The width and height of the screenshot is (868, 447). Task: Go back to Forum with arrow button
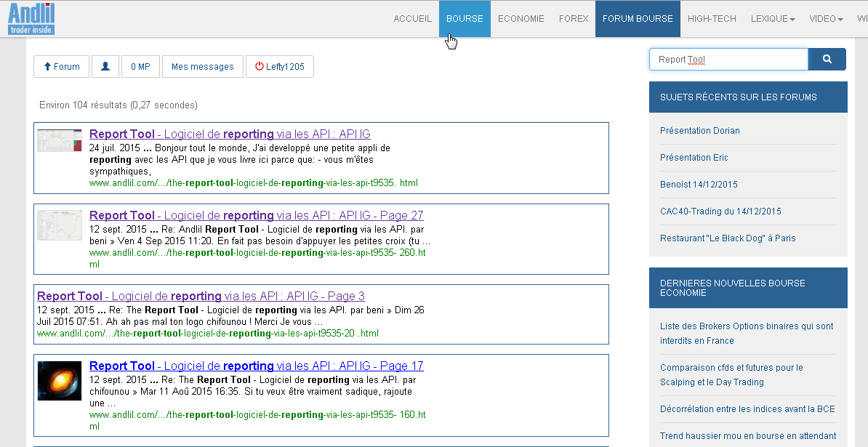point(62,66)
